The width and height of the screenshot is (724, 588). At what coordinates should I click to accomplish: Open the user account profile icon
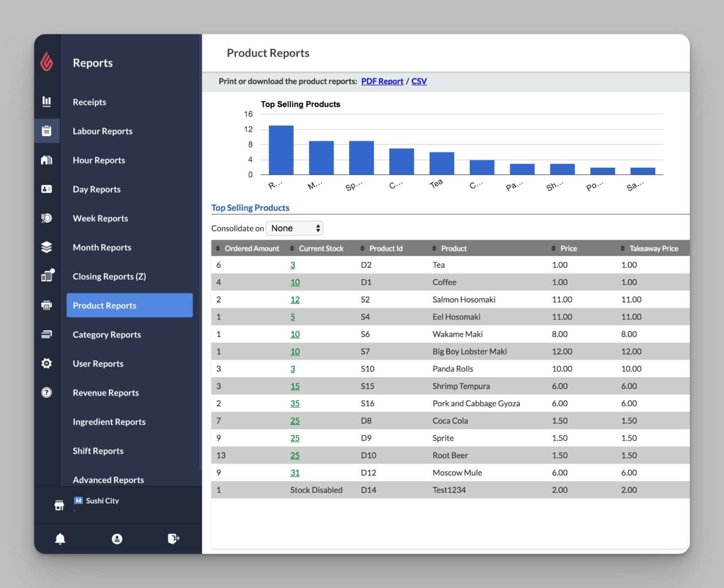pyautogui.click(x=117, y=539)
